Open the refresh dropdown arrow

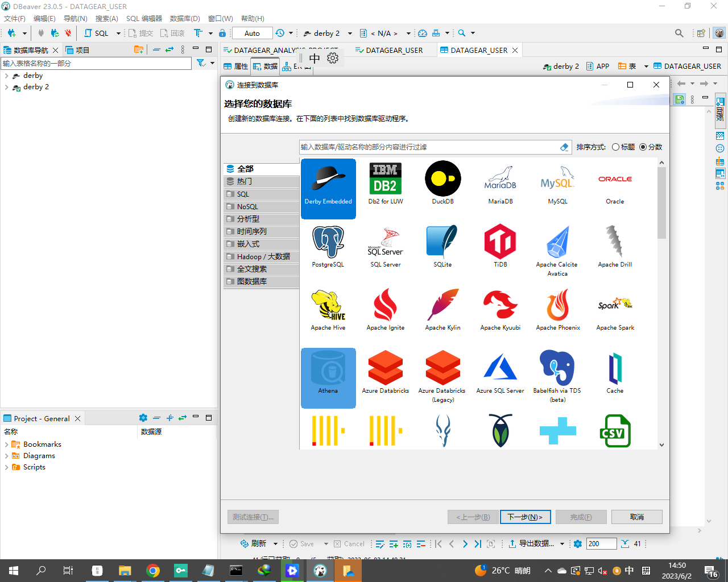pyautogui.click(x=275, y=544)
